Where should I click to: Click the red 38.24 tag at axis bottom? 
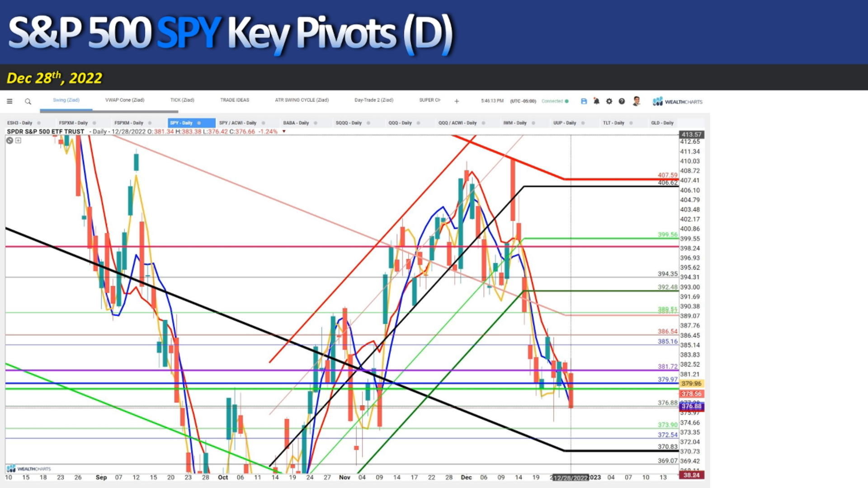(x=691, y=475)
